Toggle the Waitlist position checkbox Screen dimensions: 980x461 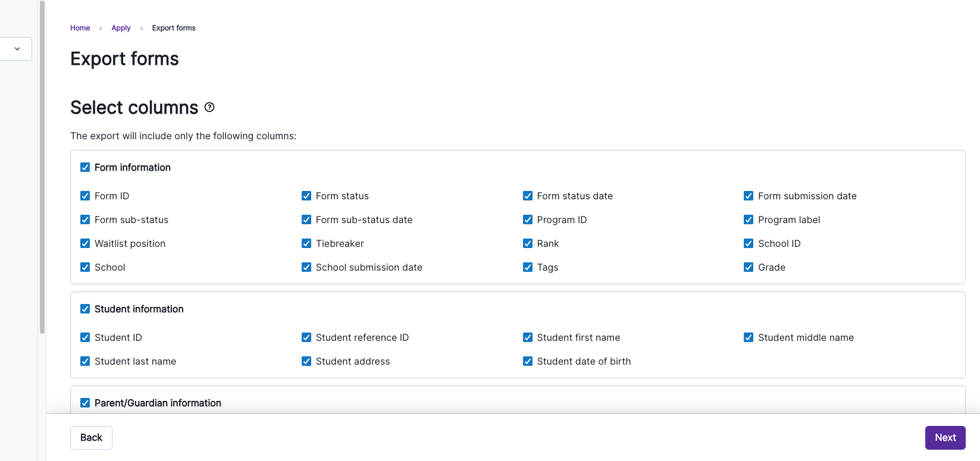coord(85,244)
